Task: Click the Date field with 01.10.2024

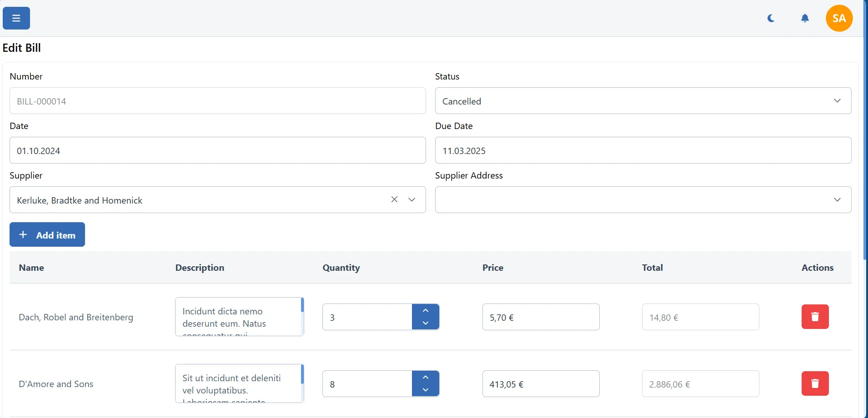Action: [x=217, y=150]
